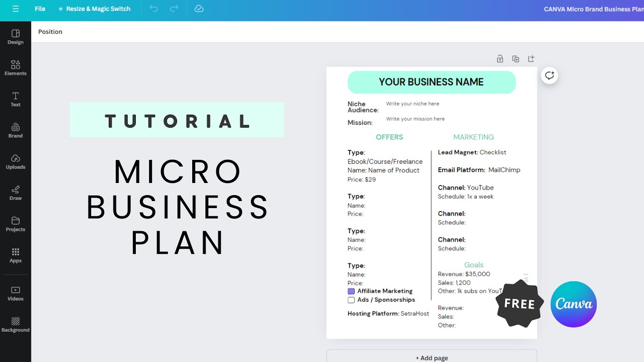Click the 'Write your mission here' text
The height and width of the screenshot is (362, 644).
pyautogui.click(x=415, y=119)
